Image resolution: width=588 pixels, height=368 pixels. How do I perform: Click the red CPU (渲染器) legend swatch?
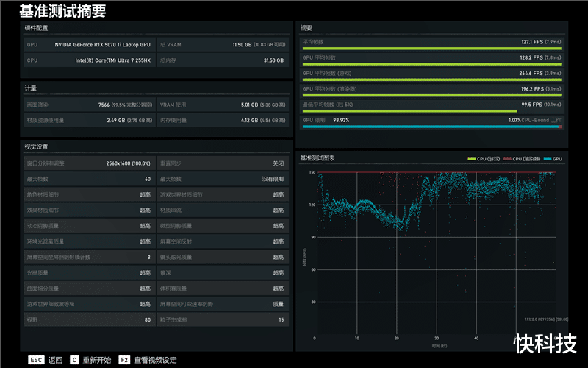pyautogui.click(x=507, y=158)
